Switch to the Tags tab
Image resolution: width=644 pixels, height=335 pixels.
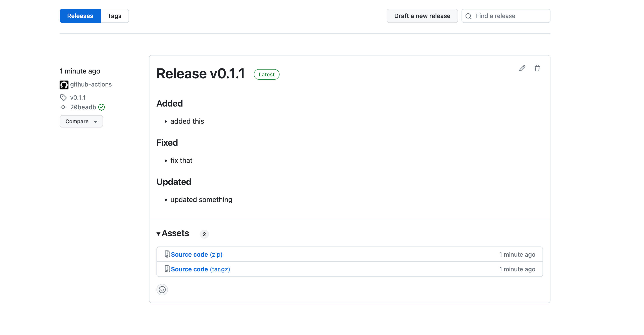(114, 16)
